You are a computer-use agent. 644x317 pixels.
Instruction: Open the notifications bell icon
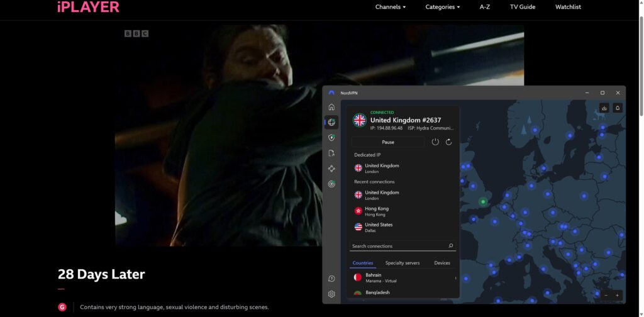(618, 108)
